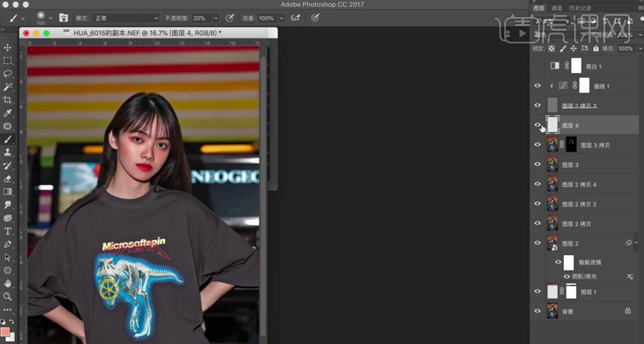
Task: Enable airbrush-style build-up effect
Action: pyautogui.click(x=295, y=18)
